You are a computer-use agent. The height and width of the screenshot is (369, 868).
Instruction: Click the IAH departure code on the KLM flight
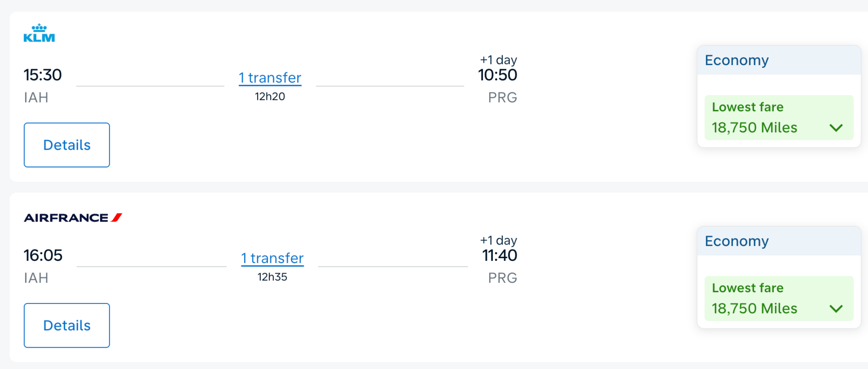[x=36, y=97]
